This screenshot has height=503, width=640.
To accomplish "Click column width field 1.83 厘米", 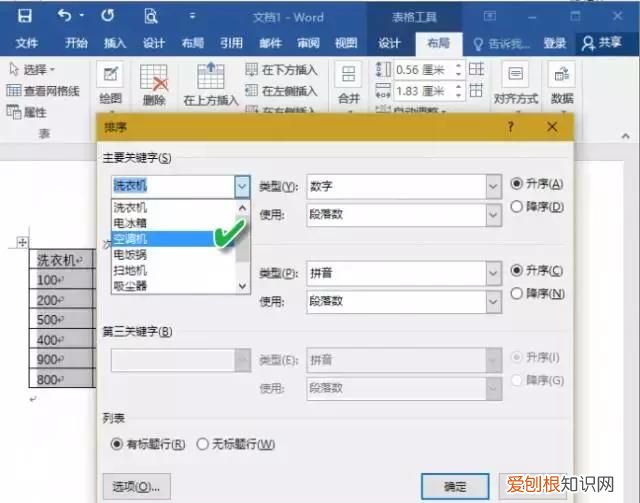I will (x=423, y=91).
